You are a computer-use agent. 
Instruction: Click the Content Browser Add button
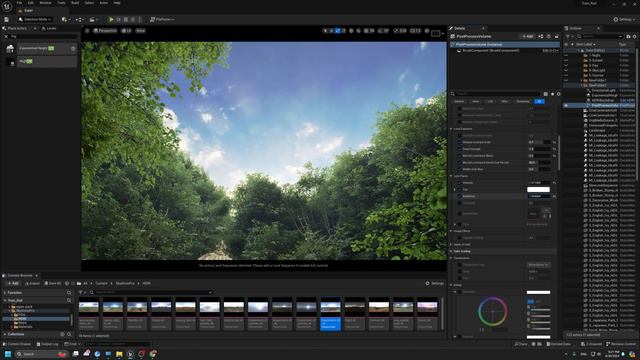coord(12,283)
